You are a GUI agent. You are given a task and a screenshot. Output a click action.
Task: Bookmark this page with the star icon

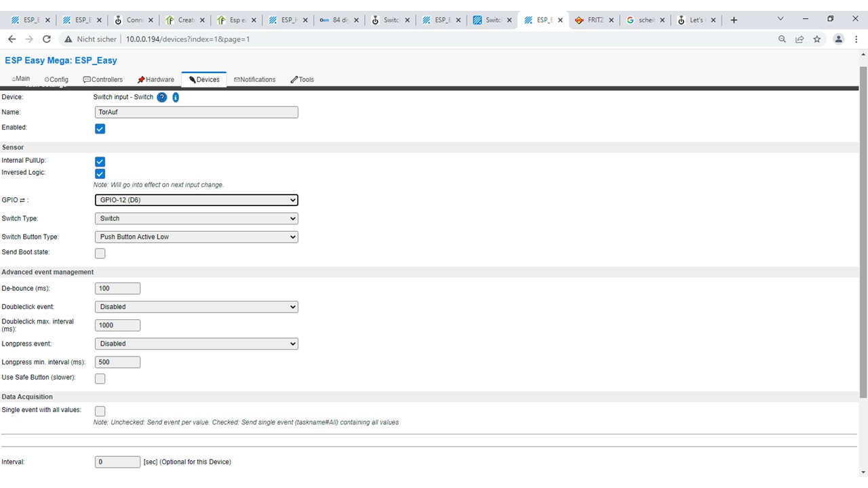click(x=817, y=39)
